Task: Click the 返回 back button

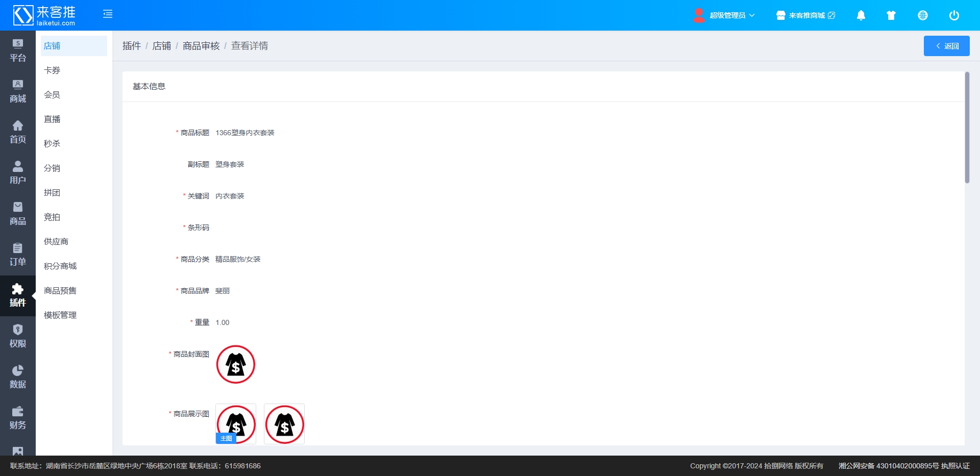Action: coord(946,46)
